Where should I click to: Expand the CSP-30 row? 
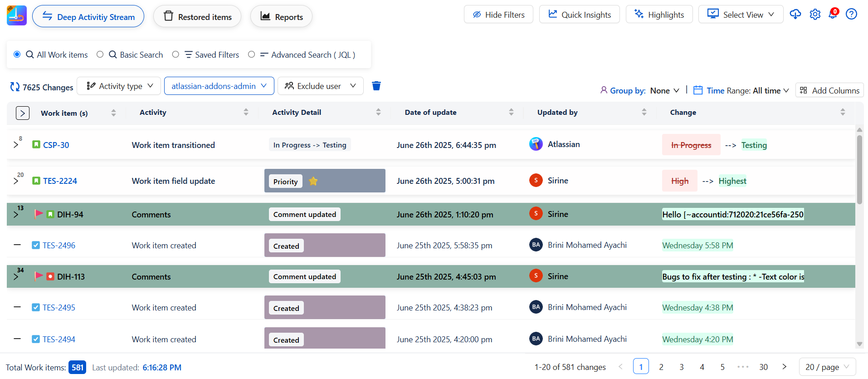point(16,145)
